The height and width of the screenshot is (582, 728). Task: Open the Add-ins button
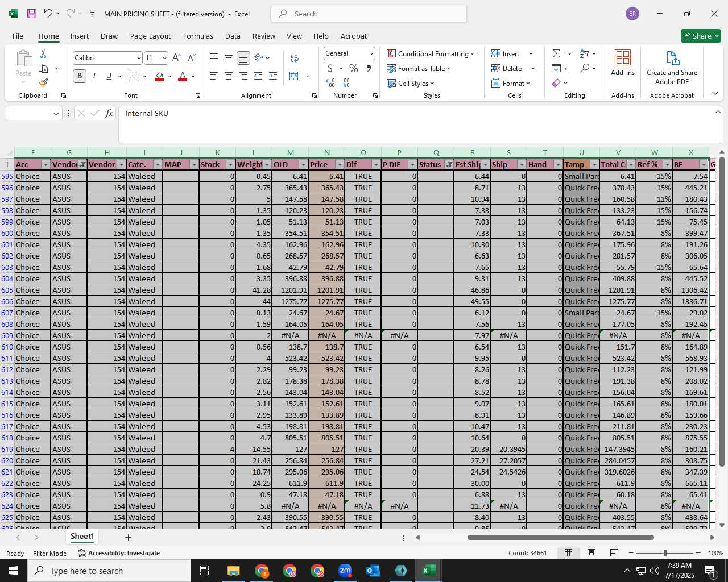click(x=623, y=63)
